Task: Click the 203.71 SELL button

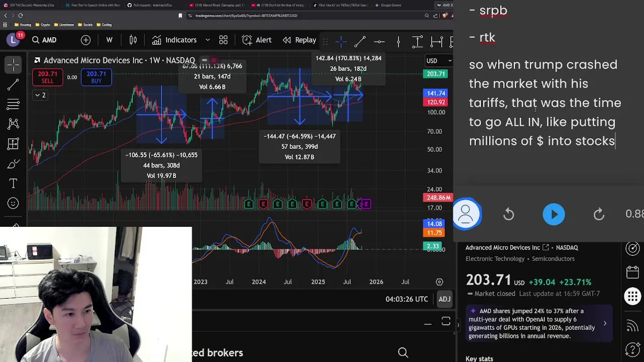Action: (x=47, y=77)
